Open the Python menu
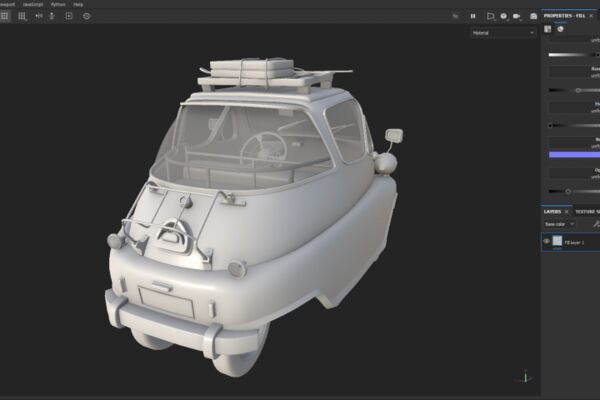 (58, 4)
